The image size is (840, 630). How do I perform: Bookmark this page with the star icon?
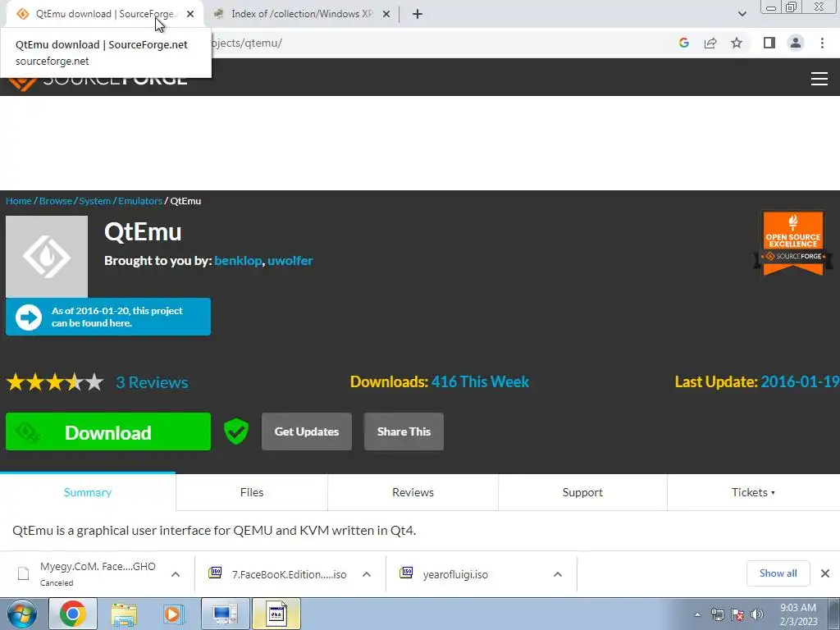(737, 43)
